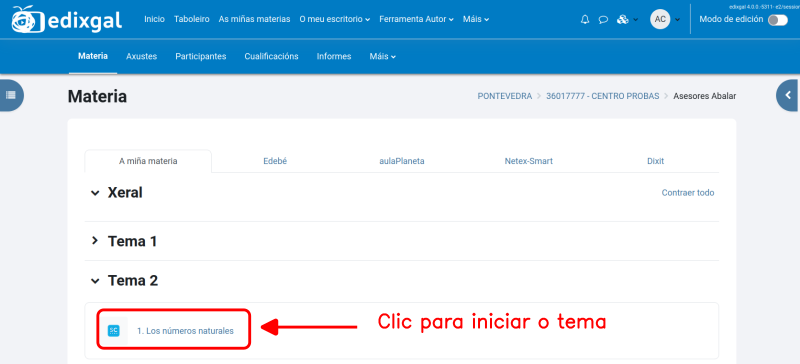Click Asesores Abalar breadcrumb text
This screenshot has height=364, width=800.
click(705, 96)
